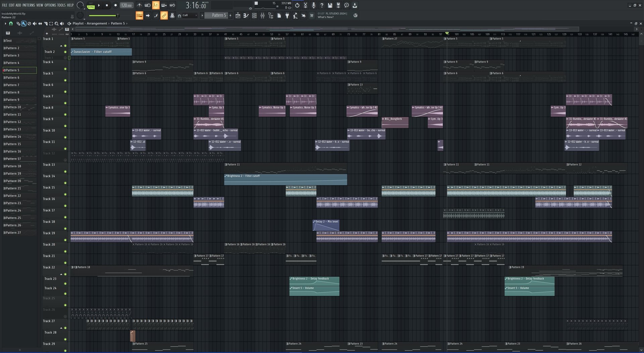Select the Zoom tool in Playlist
Image resolution: width=644 pixels, height=353 pixels.
(56, 23)
